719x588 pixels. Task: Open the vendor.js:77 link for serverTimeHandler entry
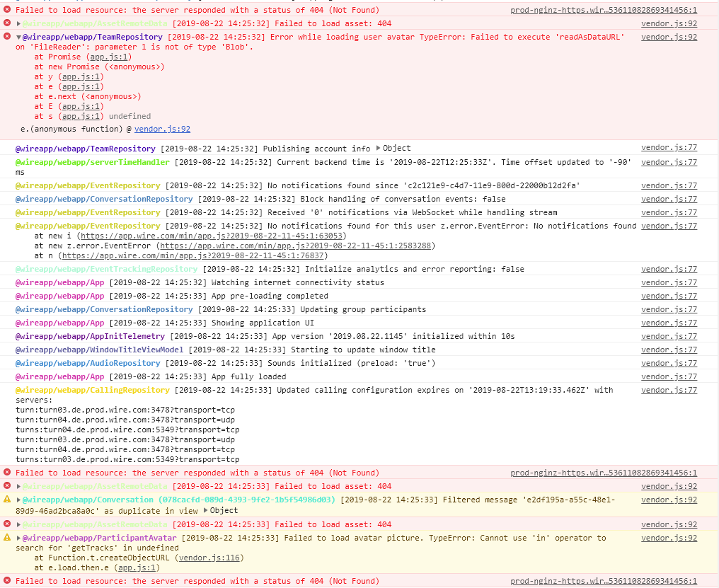point(669,162)
